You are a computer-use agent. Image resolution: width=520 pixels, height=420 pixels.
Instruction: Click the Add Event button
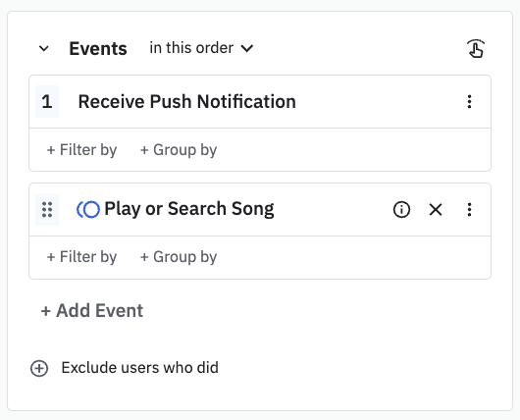92,311
